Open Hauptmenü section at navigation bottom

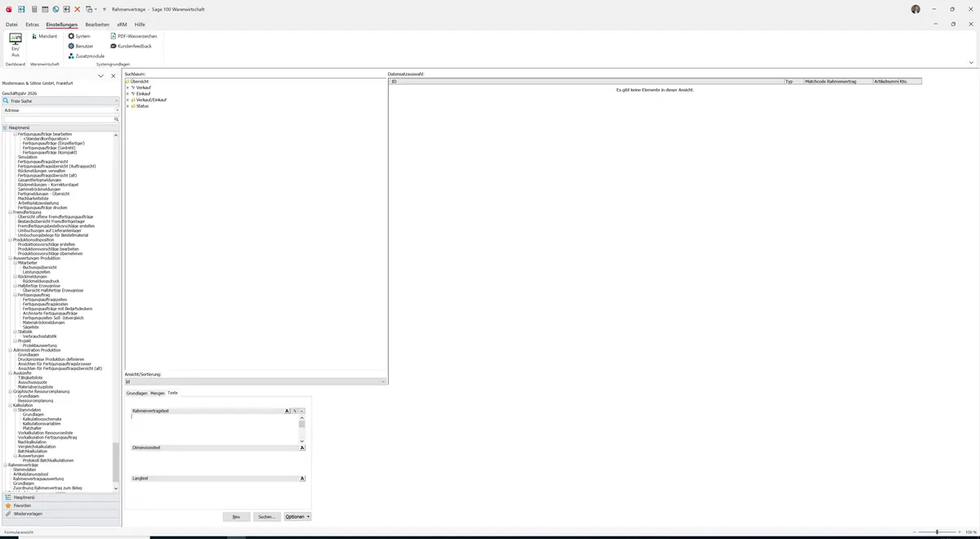(60, 497)
